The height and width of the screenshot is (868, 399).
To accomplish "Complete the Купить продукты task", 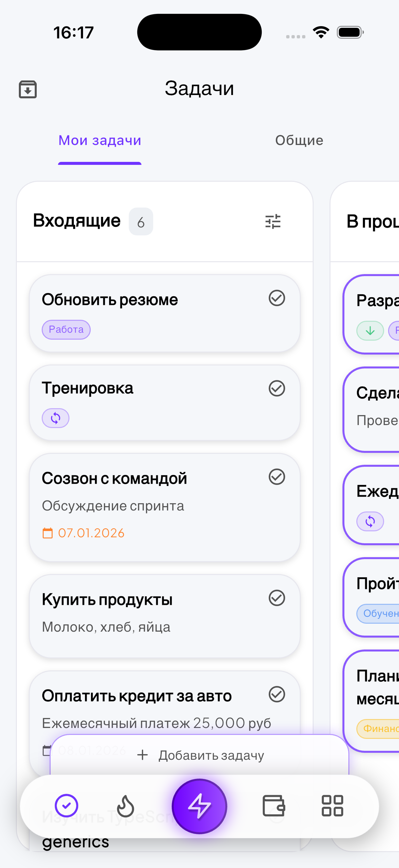I will coord(277,598).
